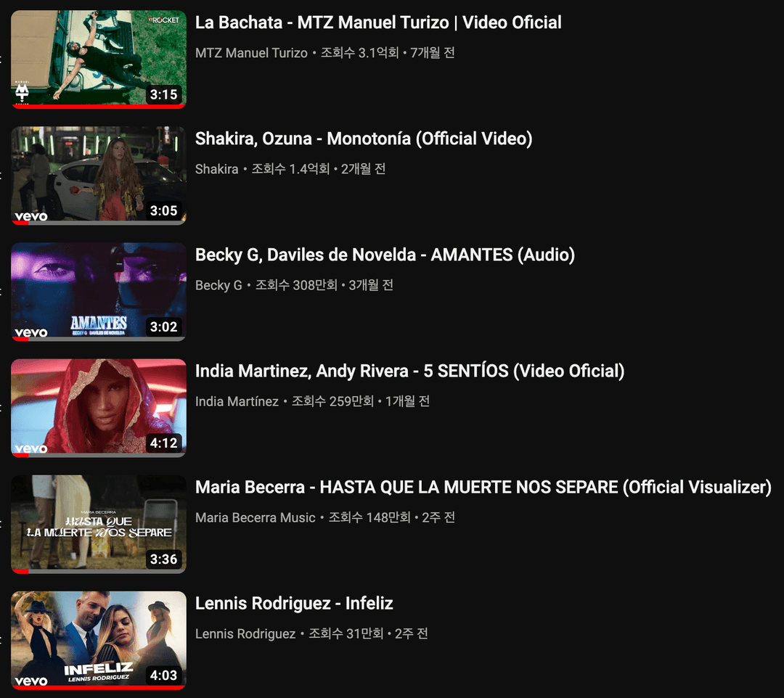The height and width of the screenshot is (698, 784).
Task: Click vevo logo on Infeliz thumbnail
Action: click(x=31, y=681)
